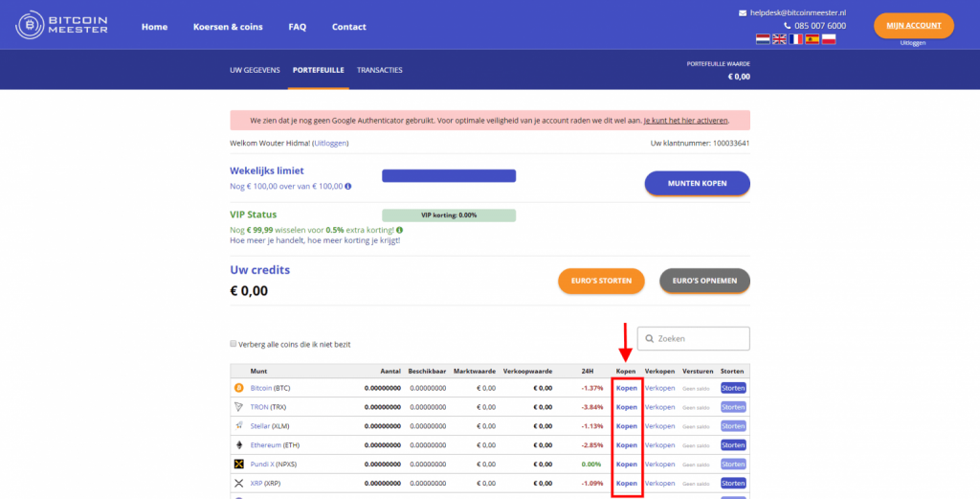Click Uitloggen below Mijn Account
This screenshot has height=499, width=980.
913,43
